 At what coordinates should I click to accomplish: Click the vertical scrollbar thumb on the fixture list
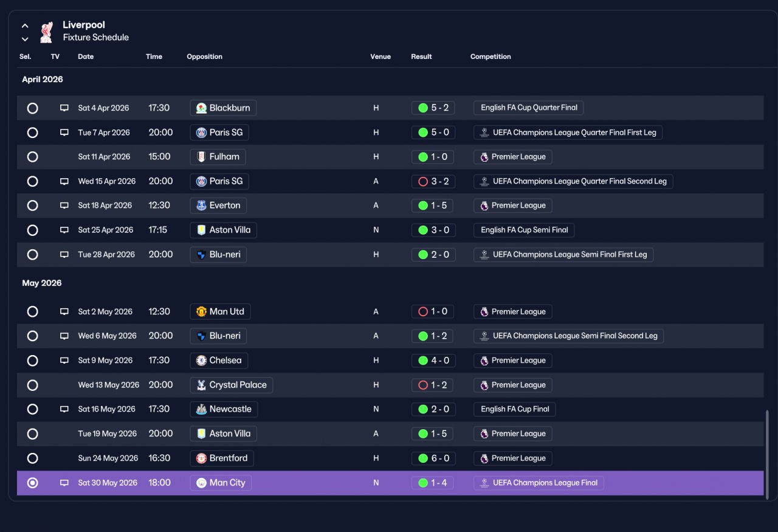tap(767, 452)
